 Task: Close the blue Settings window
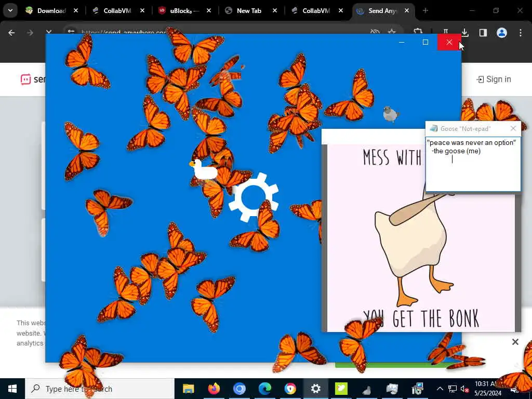point(449,42)
